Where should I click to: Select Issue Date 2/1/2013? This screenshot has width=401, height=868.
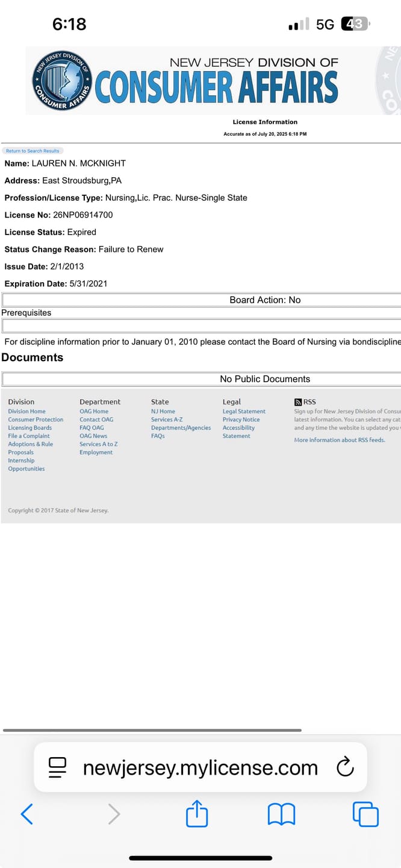click(x=67, y=266)
